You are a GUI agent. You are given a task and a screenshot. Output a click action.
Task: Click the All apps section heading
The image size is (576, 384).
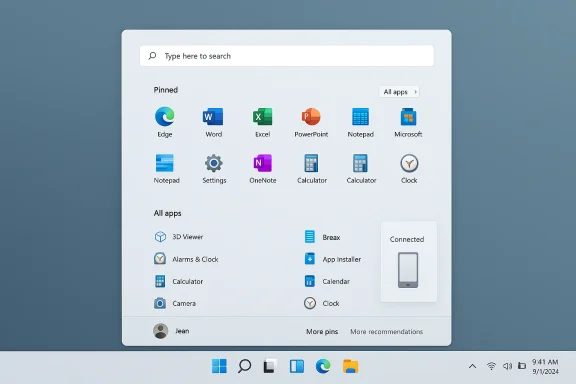click(168, 213)
